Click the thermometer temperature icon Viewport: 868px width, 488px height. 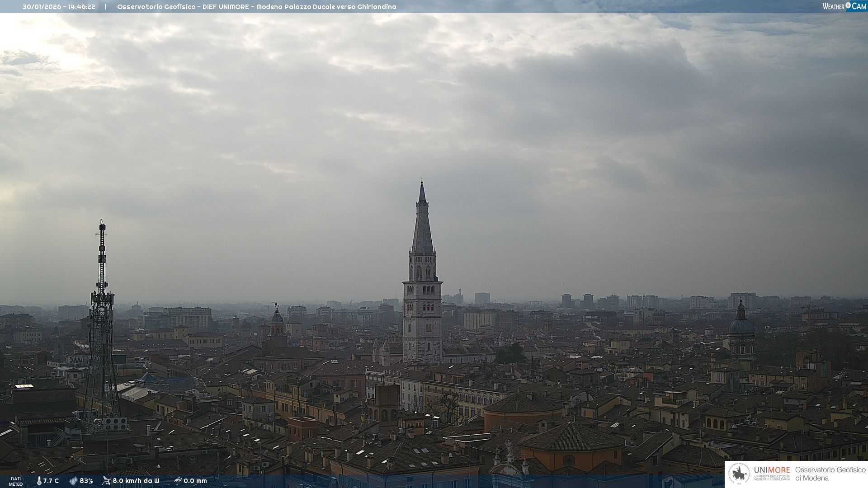(x=39, y=481)
